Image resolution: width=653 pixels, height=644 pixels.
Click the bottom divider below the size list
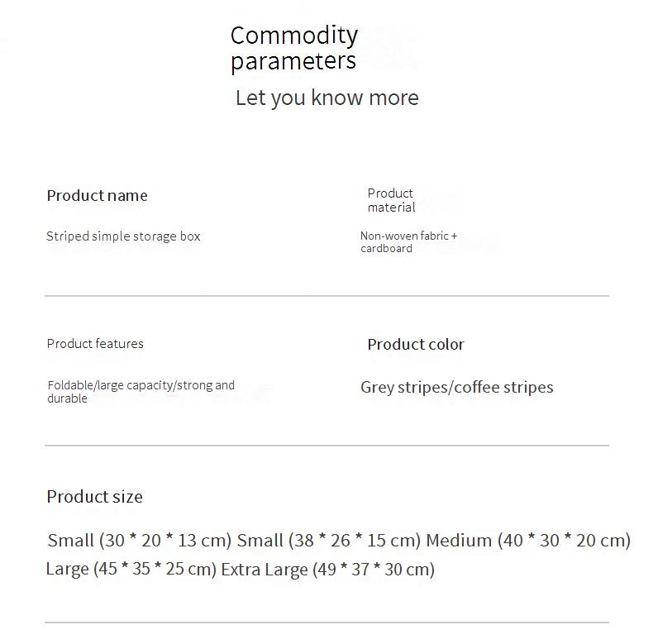326,623
